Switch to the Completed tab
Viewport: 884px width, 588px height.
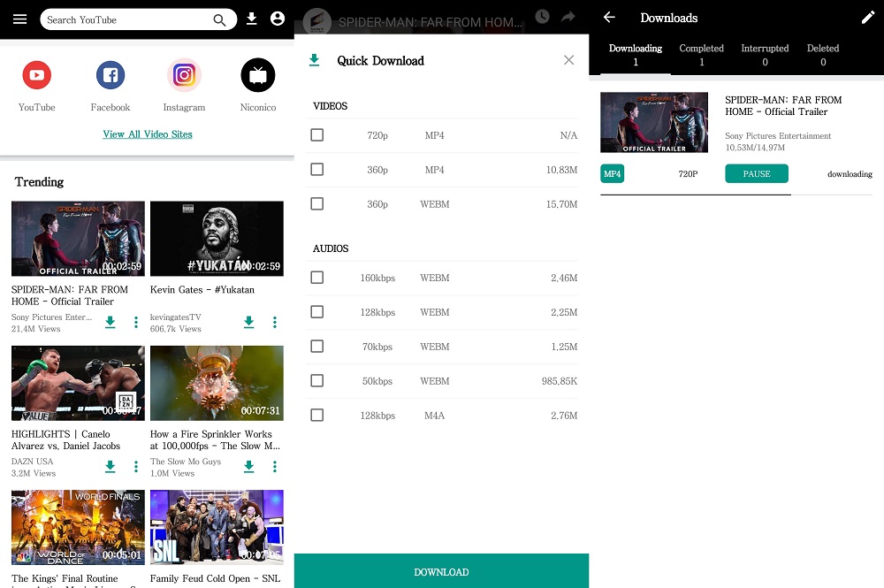click(x=701, y=55)
